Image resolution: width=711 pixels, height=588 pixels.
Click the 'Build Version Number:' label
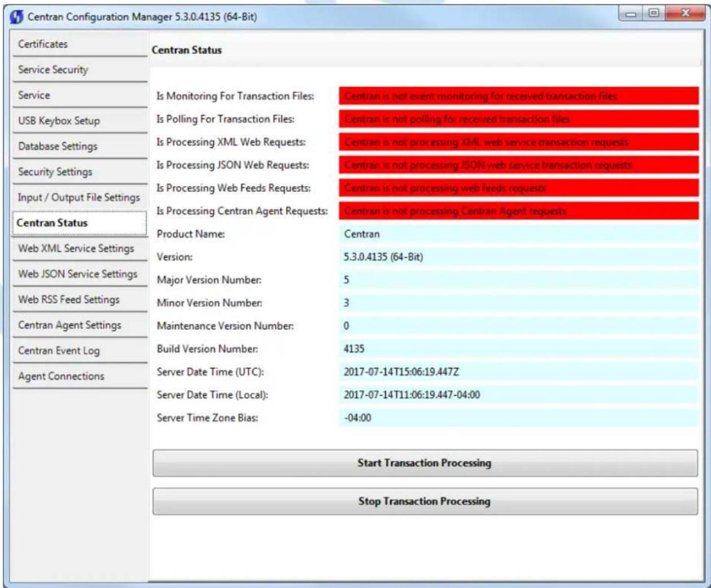(207, 349)
